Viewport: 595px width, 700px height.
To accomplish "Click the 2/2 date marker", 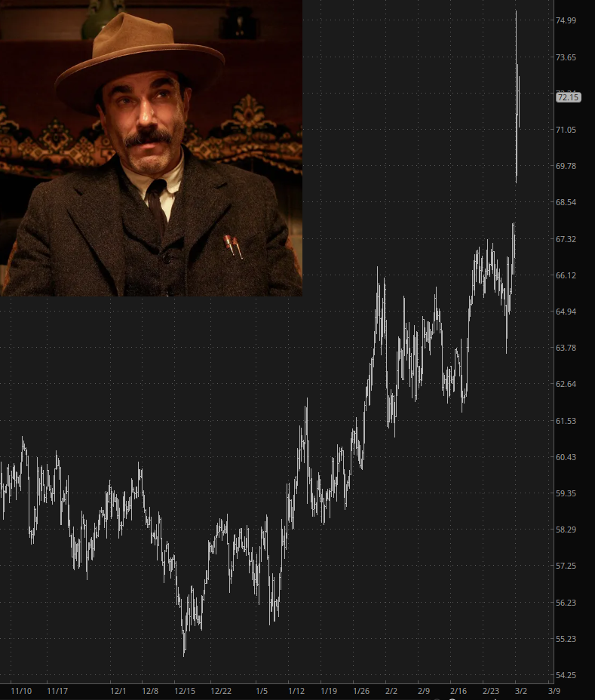I will 391,691.
